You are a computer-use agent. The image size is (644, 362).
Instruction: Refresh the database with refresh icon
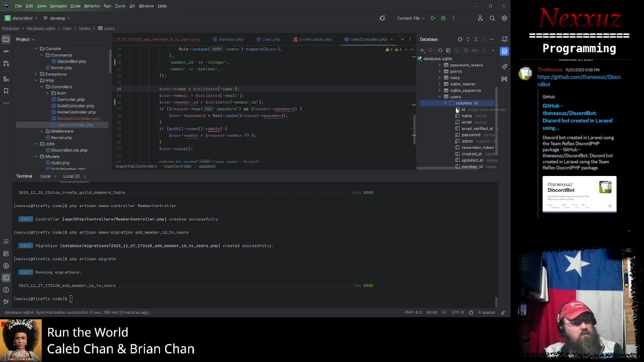point(440,50)
